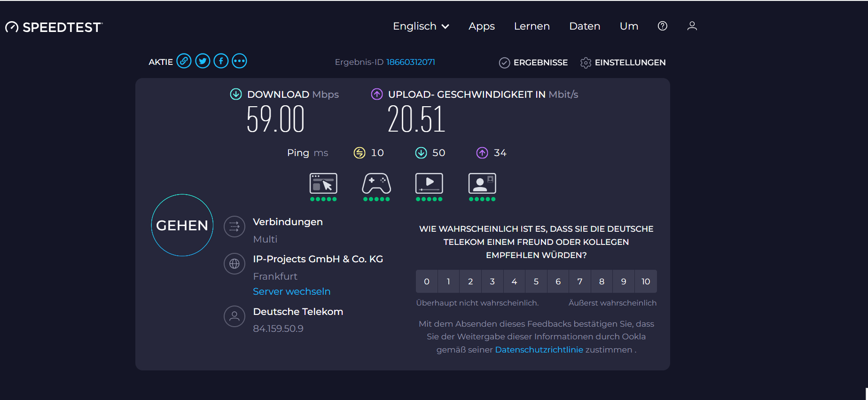Rate recommendation 7
This screenshot has height=400, width=868.
click(580, 282)
